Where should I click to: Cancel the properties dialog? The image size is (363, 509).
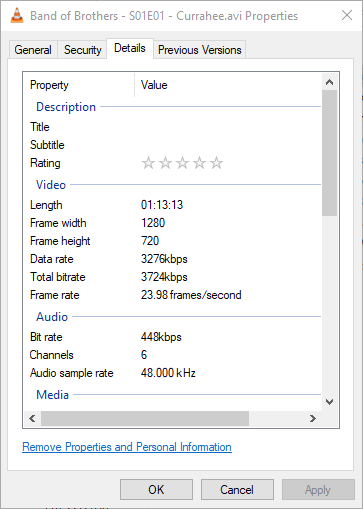coord(237,490)
